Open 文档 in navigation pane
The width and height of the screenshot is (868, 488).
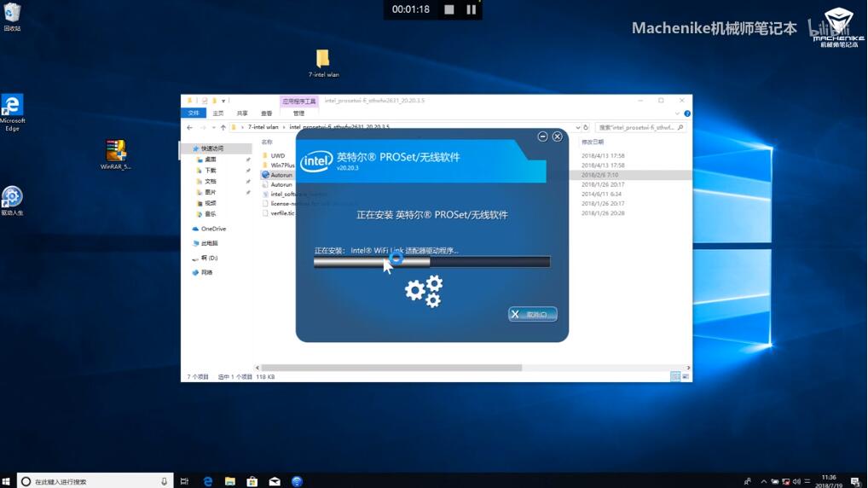(211, 181)
